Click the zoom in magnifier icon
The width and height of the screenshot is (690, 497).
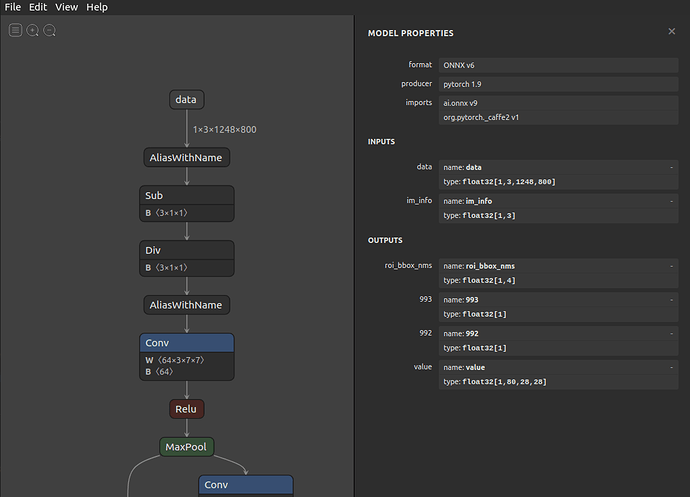[33, 30]
